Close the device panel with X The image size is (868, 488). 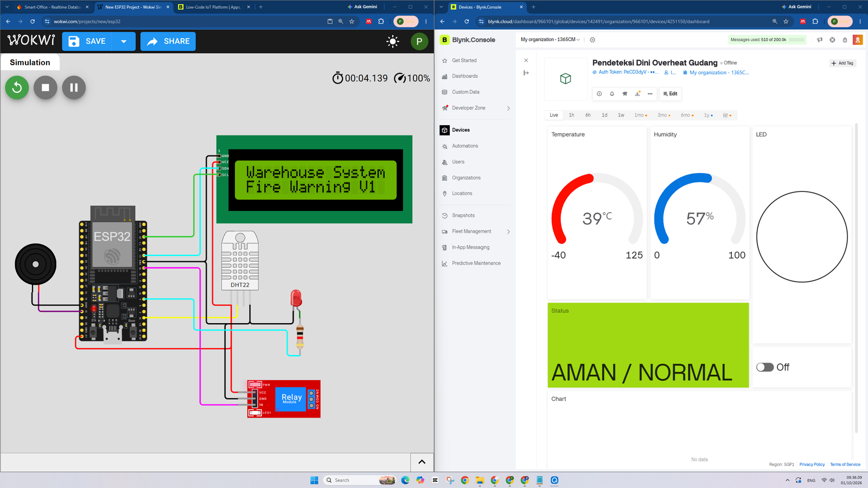click(526, 60)
